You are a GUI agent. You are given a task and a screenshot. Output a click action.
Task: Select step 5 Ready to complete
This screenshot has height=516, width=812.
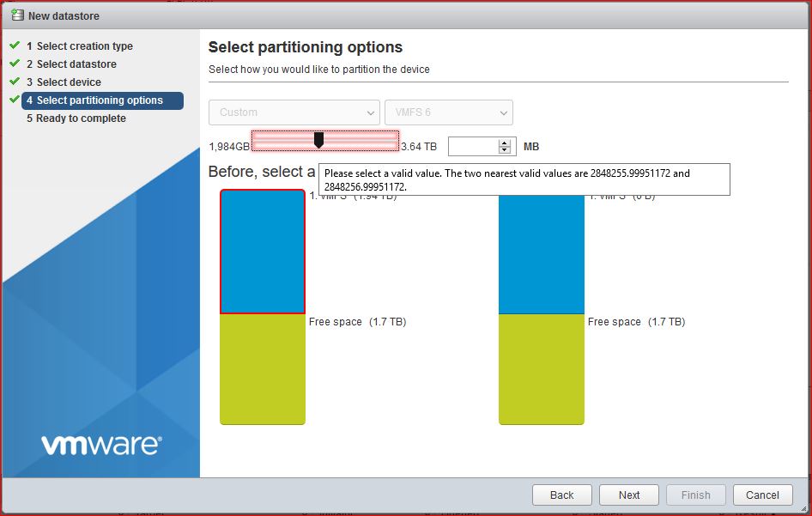click(x=76, y=118)
